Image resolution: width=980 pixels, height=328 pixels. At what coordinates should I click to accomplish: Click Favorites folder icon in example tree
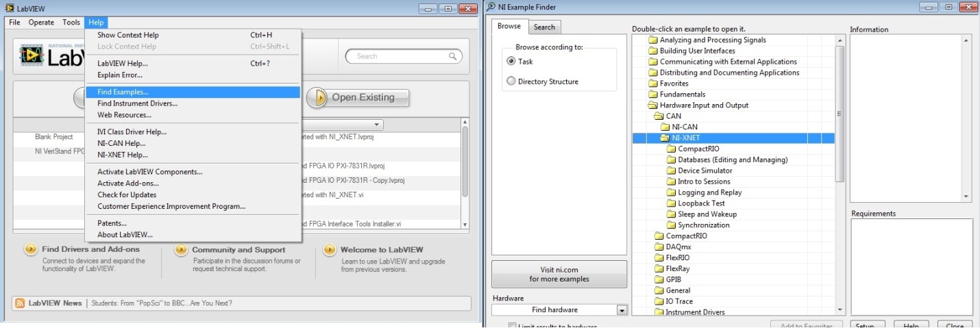tap(652, 84)
